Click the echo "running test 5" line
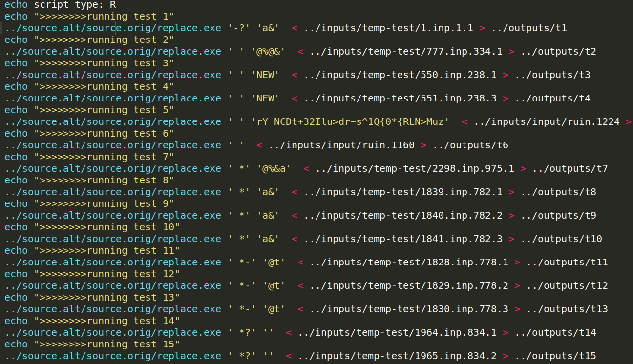Image resolution: width=633 pixels, height=364 pixels. (89, 110)
